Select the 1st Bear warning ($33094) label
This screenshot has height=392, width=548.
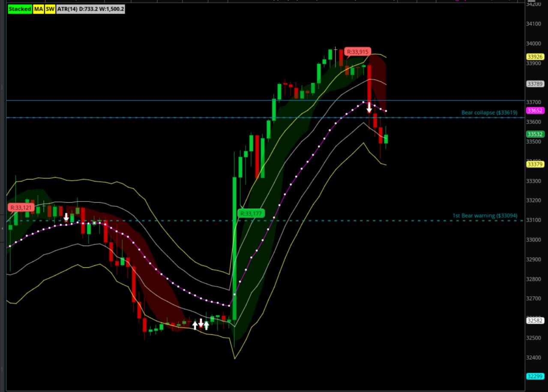(x=485, y=216)
